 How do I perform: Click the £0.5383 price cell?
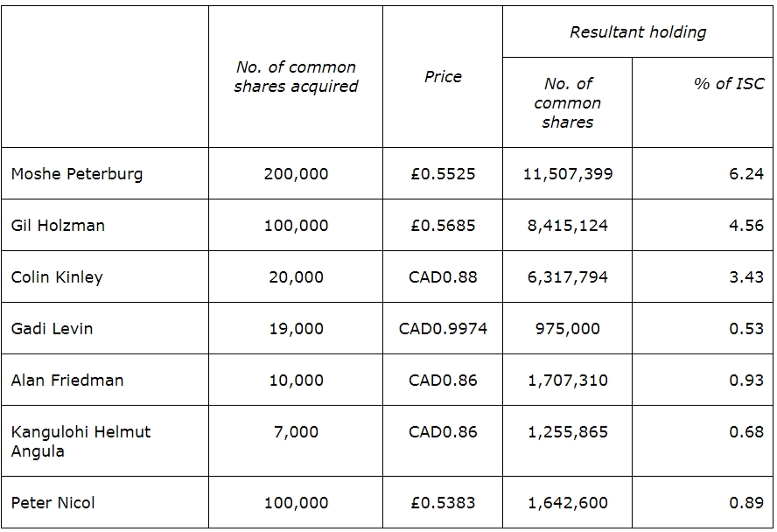coord(443,503)
